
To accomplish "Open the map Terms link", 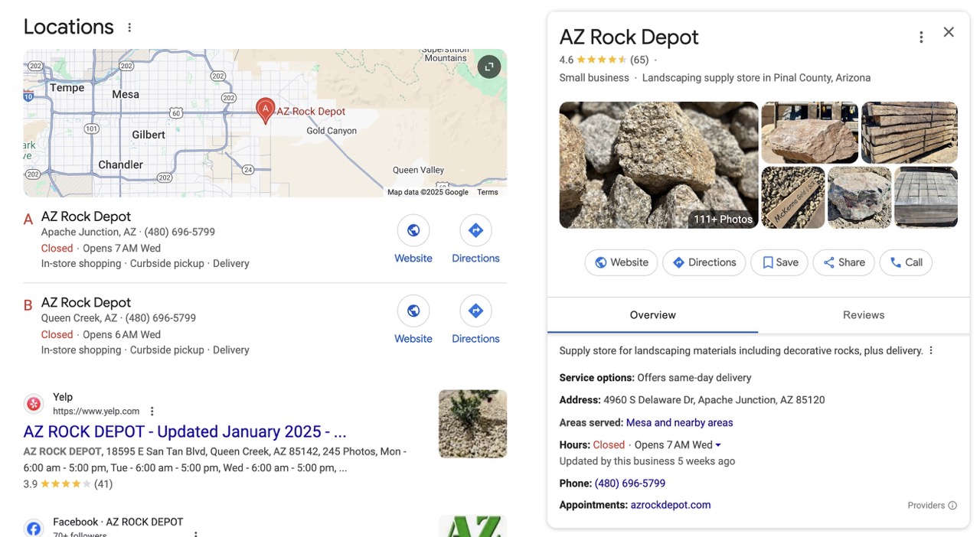I will tap(488, 192).
